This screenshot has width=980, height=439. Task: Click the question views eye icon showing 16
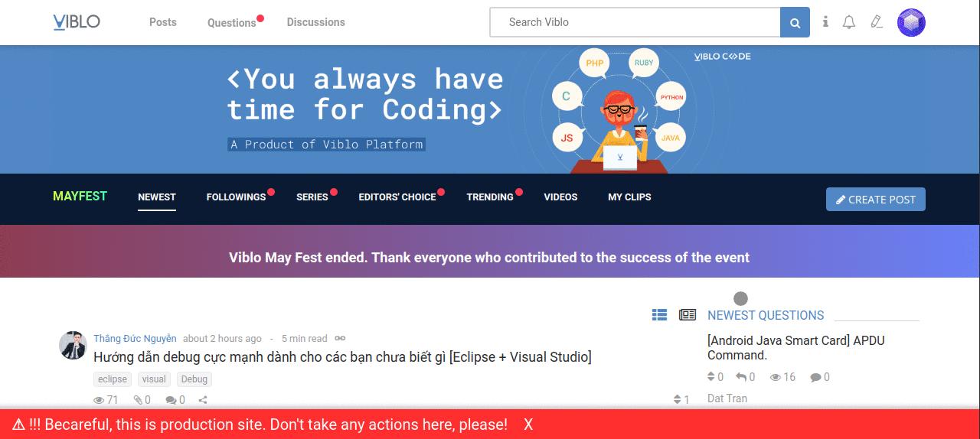point(776,377)
